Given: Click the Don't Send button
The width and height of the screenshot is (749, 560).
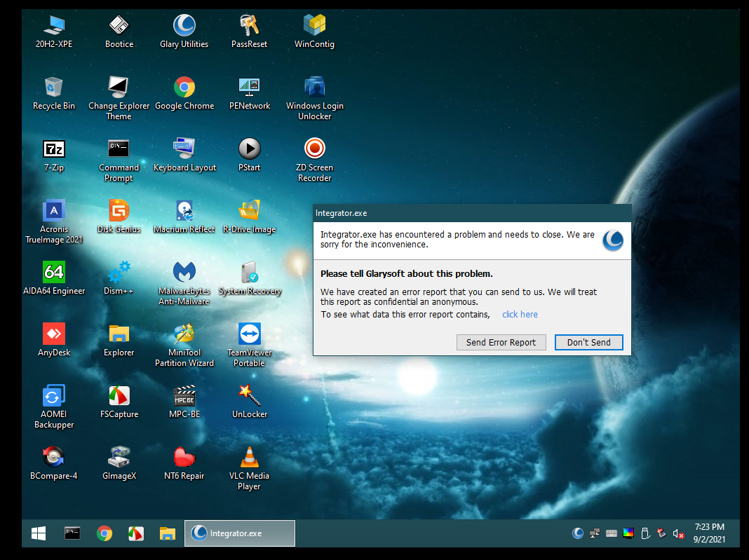Looking at the screenshot, I should coord(588,342).
